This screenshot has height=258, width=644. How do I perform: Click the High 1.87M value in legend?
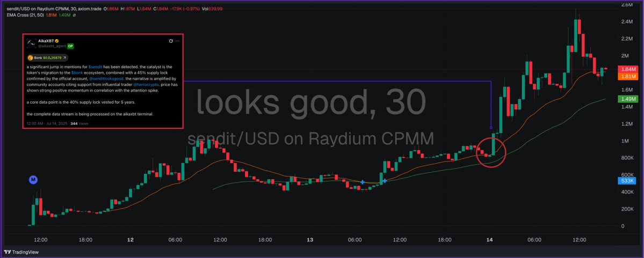coord(128,9)
